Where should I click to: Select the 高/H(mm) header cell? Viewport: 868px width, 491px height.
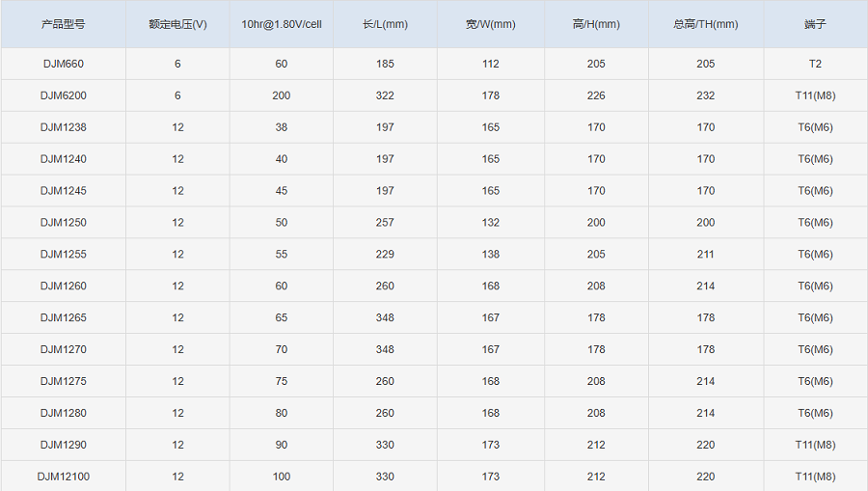[596, 24]
